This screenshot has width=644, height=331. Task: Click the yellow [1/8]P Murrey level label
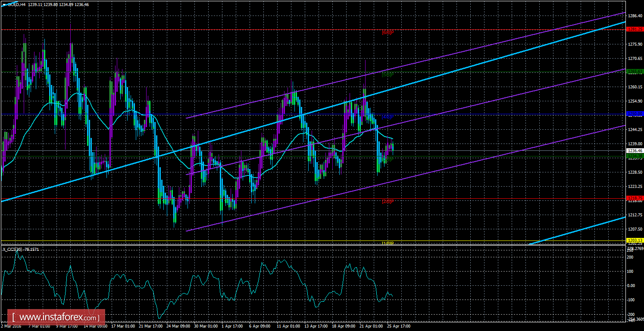click(x=388, y=244)
